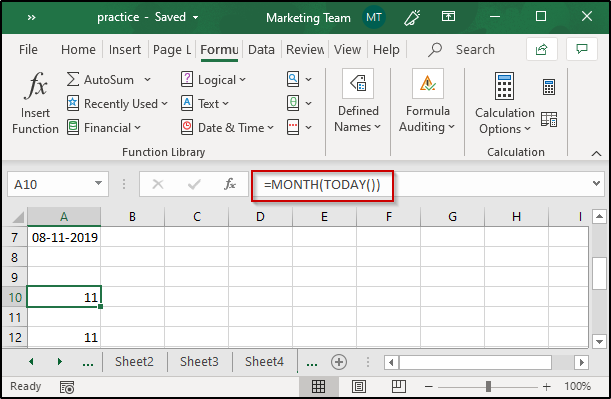Switch to the Insert tab

(x=125, y=49)
